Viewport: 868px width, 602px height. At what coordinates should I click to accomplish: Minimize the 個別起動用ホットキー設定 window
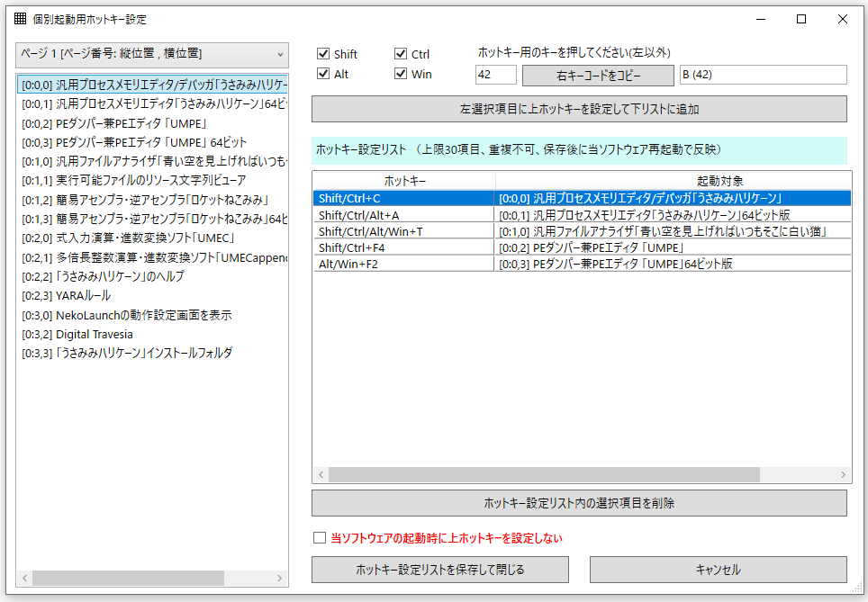[x=761, y=19]
